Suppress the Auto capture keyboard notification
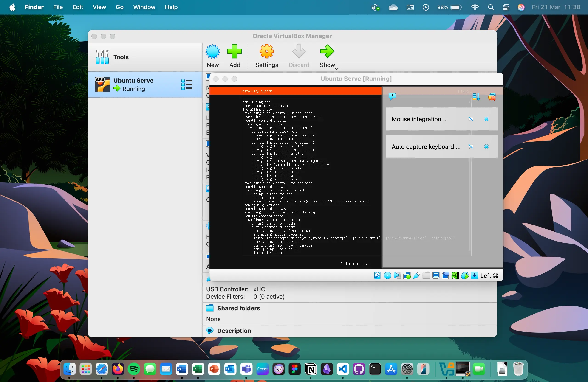The width and height of the screenshot is (588, 382). point(471,147)
